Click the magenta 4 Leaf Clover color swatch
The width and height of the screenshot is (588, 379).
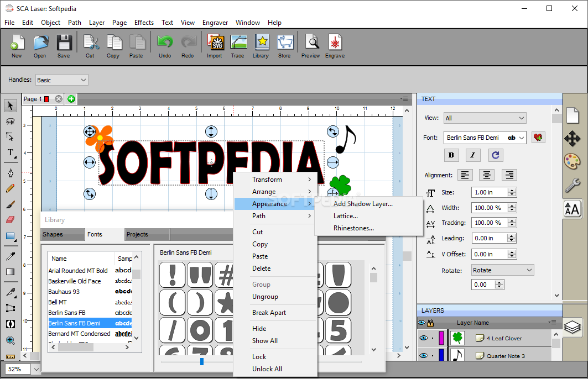point(441,338)
